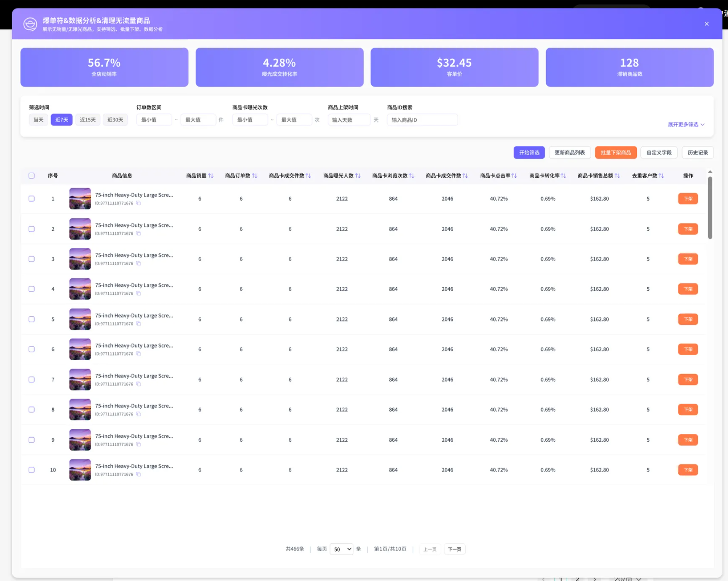Click the 输入商品ID search field
Screen dimensions: 728x581
point(422,119)
